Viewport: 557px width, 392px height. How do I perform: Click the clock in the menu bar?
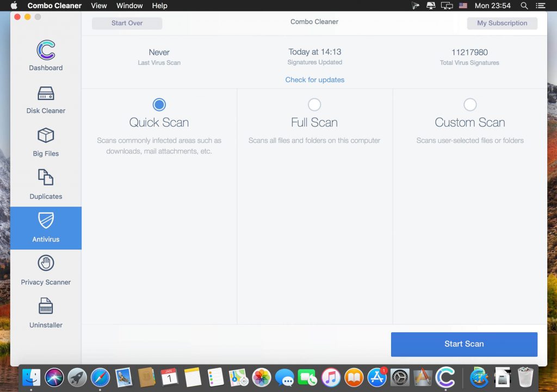tap(493, 5)
